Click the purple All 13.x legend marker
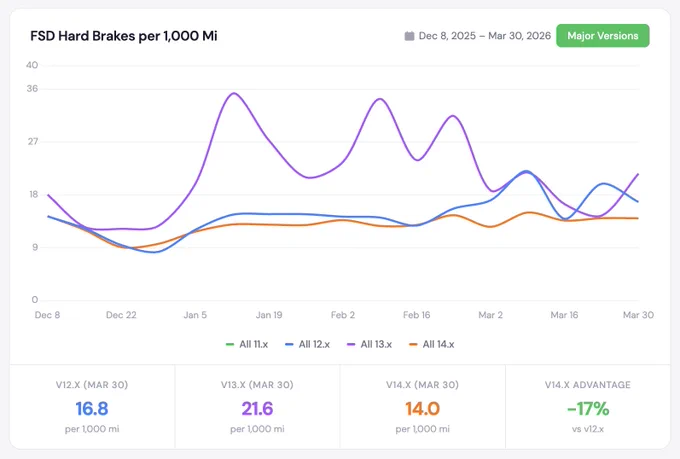The width and height of the screenshot is (680, 459). pyautogui.click(x=351, y=344)
